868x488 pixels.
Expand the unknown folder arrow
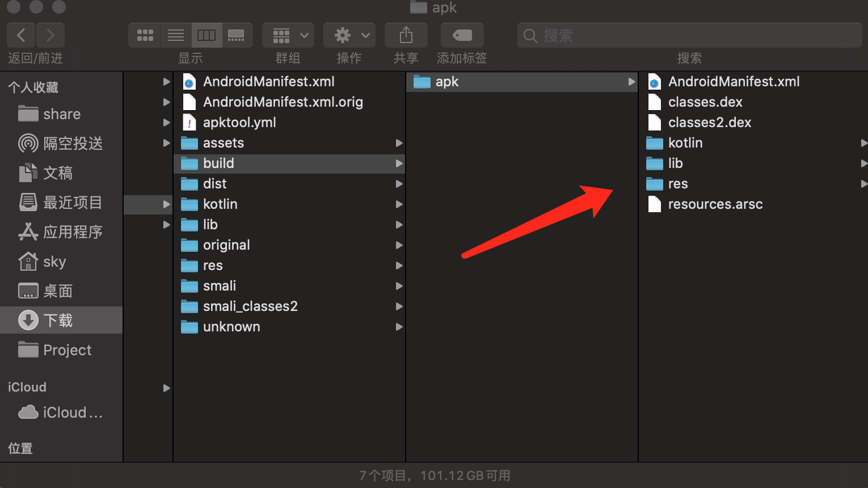[x=399, y=327]
